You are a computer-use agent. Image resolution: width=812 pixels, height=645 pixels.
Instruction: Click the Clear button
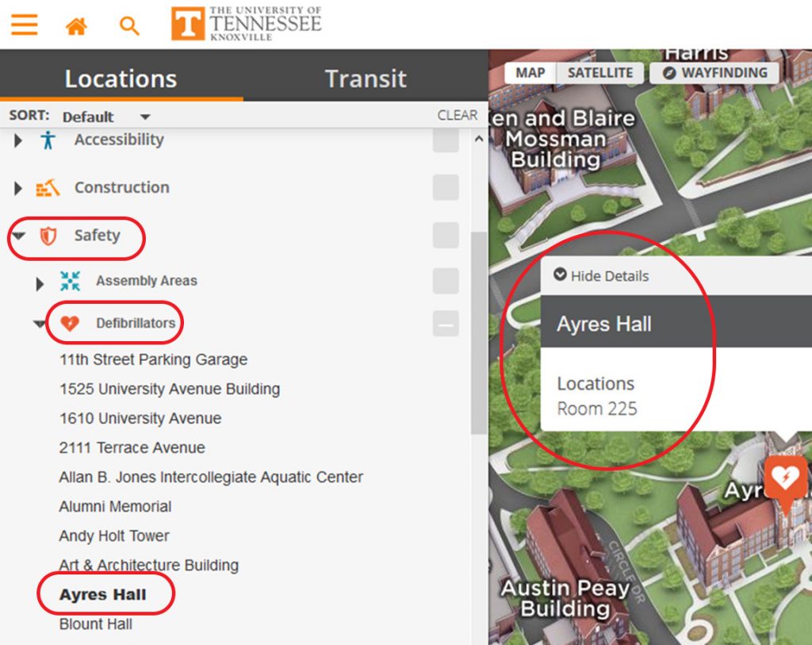tap(458, 115)
